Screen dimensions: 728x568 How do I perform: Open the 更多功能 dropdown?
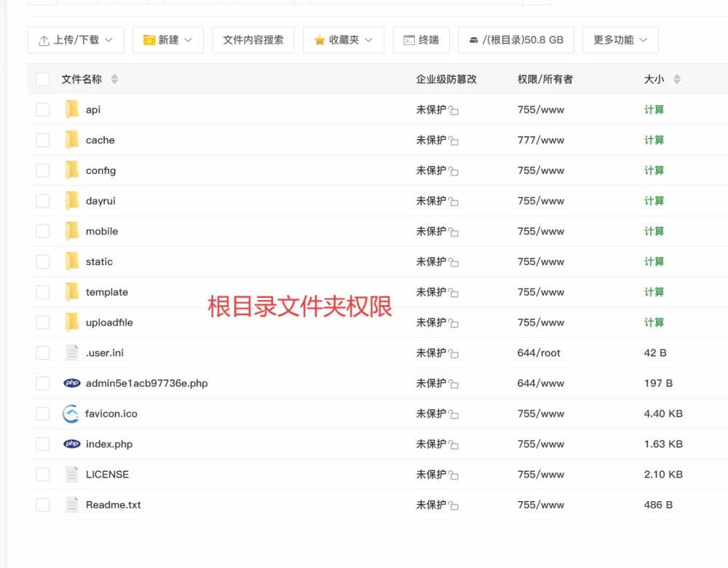620,40
